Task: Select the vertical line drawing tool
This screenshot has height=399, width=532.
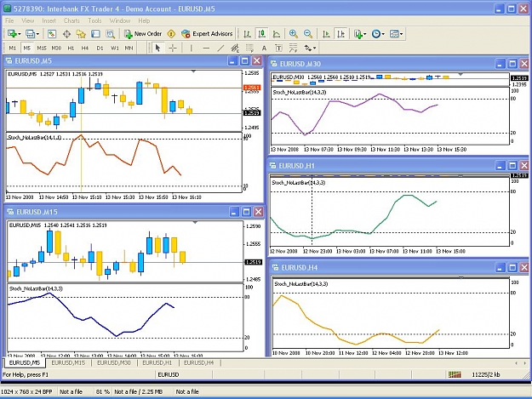Action: pos(191,48)
